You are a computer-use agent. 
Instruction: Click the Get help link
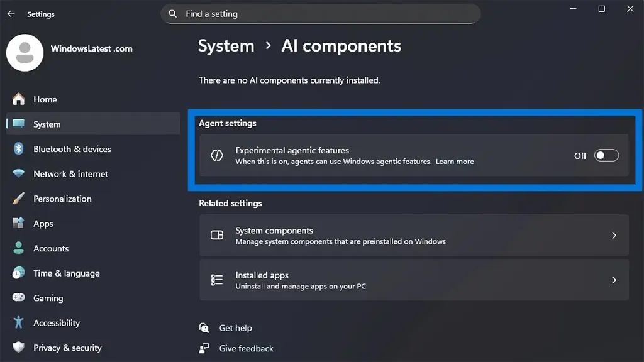point(235,328)
